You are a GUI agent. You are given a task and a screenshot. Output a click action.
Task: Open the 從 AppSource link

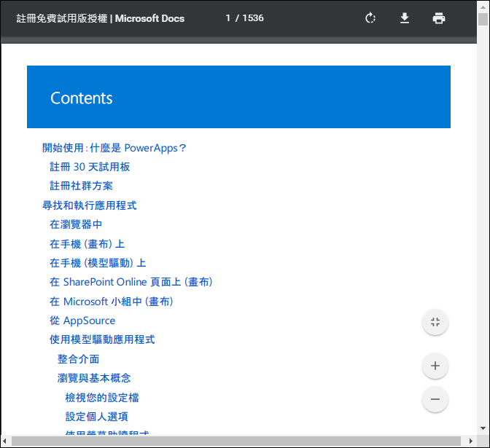(x=82, y=321)
